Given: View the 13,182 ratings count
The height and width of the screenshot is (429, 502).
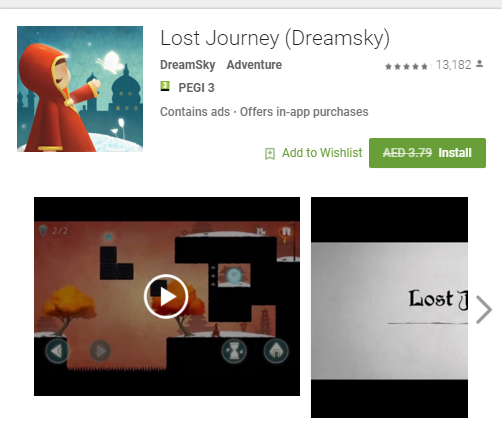Looking at the screenshot, I should (x=453, y=65).
